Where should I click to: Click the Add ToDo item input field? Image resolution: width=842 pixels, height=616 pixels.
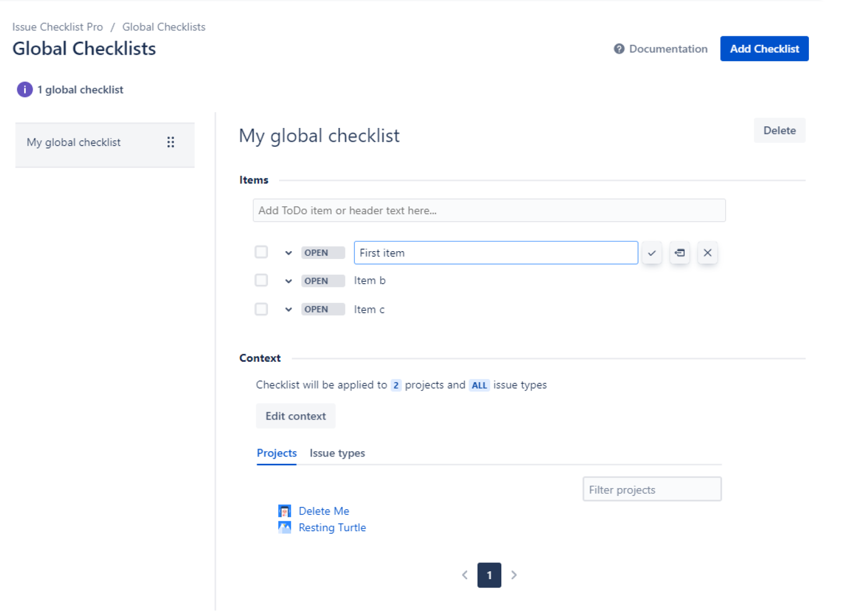(489, 211)
